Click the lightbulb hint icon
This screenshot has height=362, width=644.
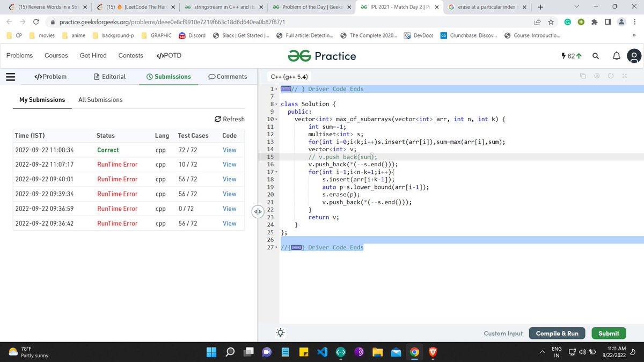coord(280,333)
